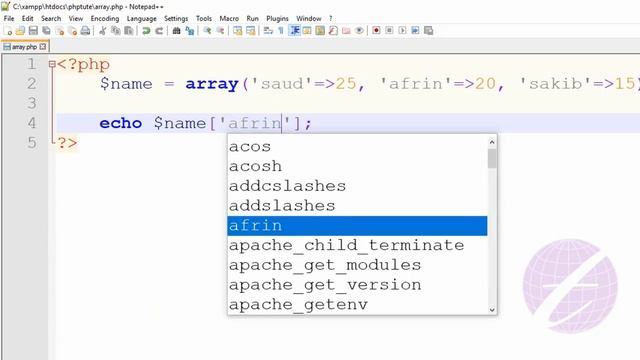Click the Open file toolbar icon
The width and height of the screenshot is (640, 360).
click(20, 31)
